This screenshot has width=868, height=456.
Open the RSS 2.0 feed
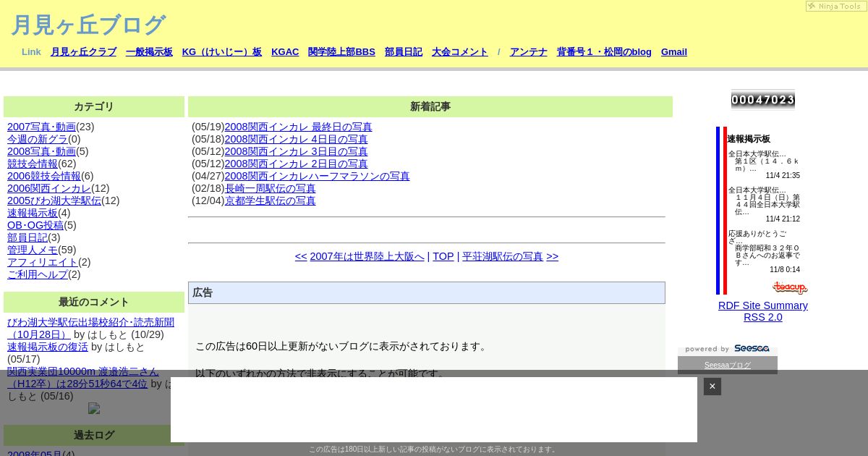pyautogui.click(x=763, y=317)
